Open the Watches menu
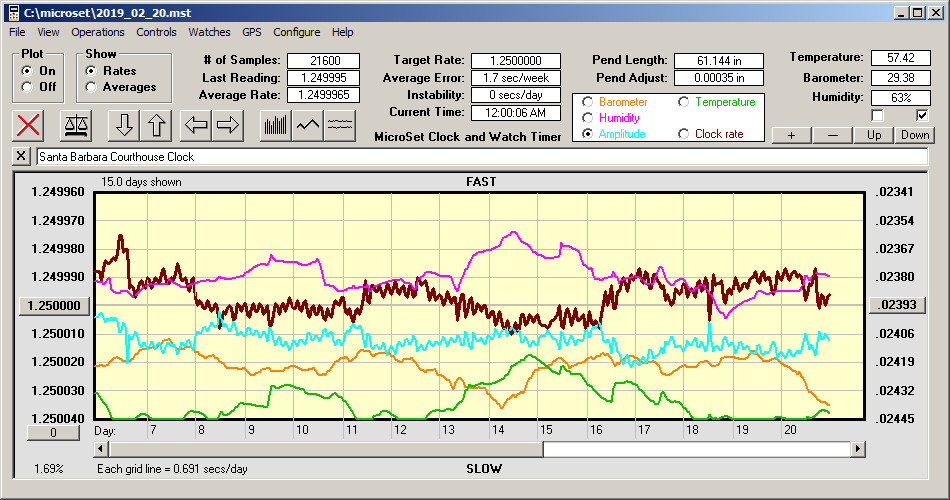This screenshot has height=500, width=950. (x=209, y=32)
